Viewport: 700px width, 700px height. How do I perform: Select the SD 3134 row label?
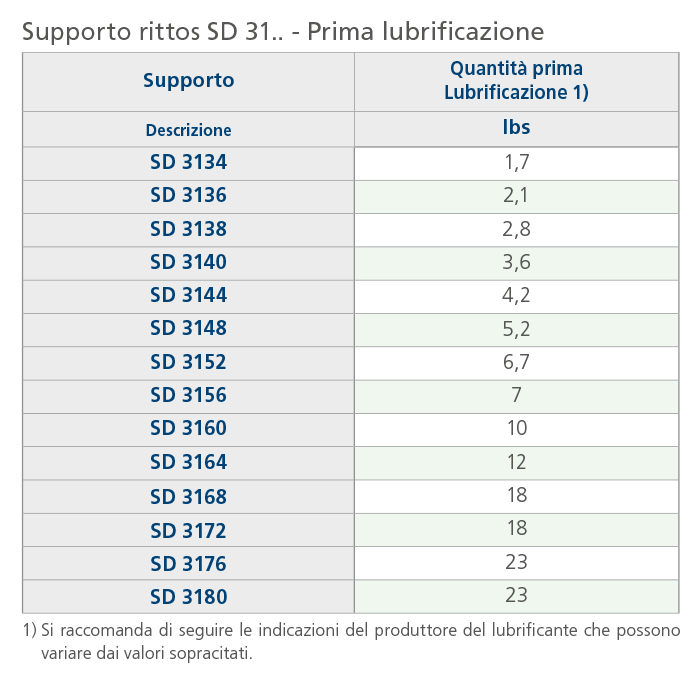tap(188, 162)
